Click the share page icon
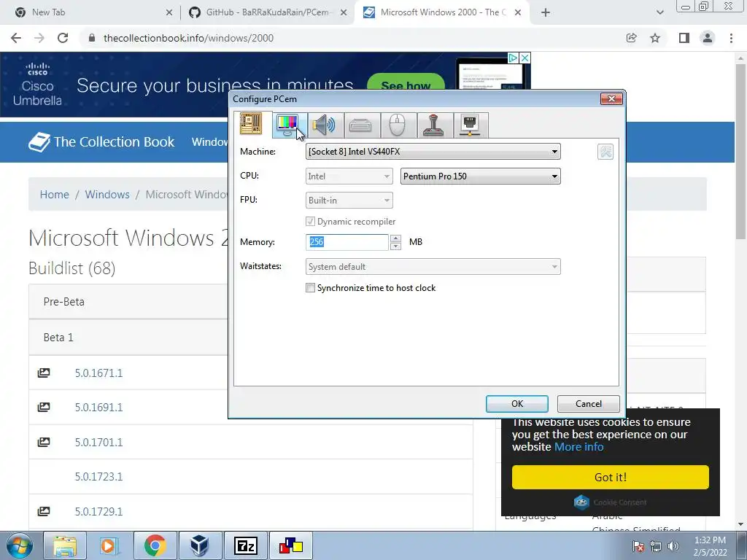Screen dimensions: 747x560 [631, 38]
